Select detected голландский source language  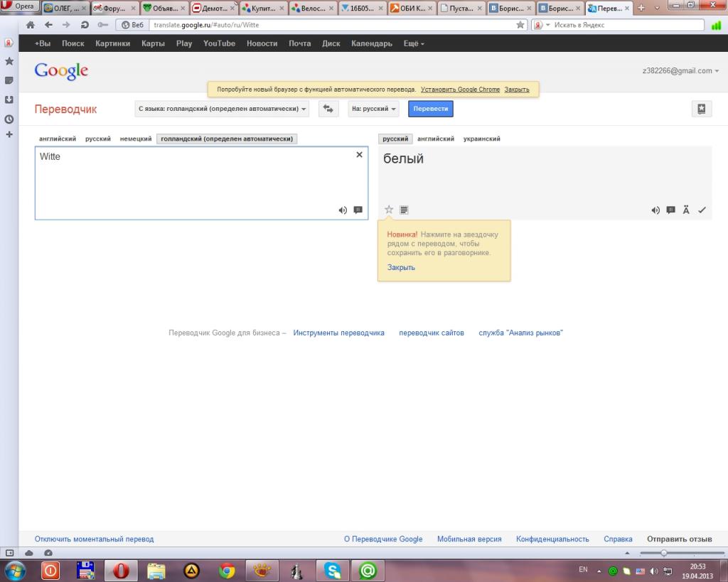pyautogui.click(x=227, y=139)
